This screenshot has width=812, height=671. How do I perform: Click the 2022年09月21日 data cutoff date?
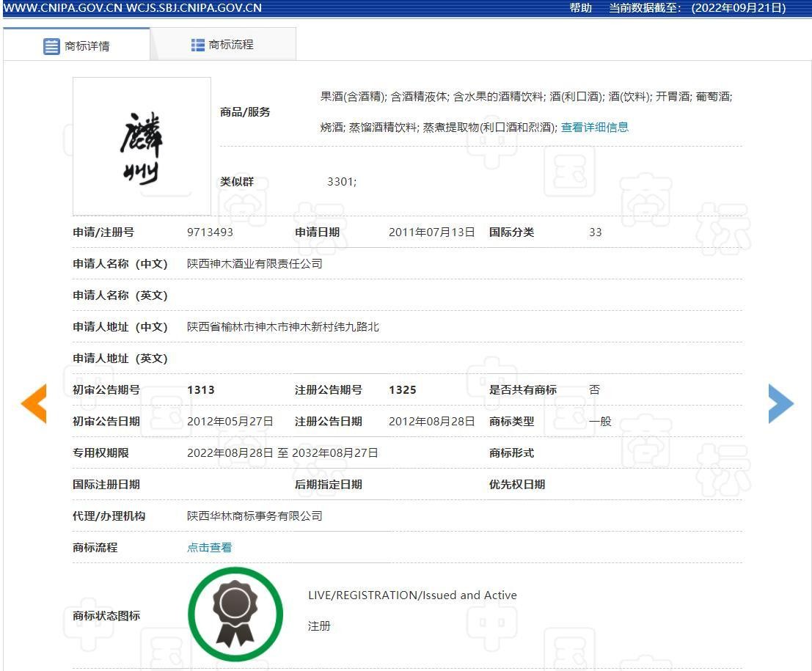pyautogui.click(x=738, y=8)
